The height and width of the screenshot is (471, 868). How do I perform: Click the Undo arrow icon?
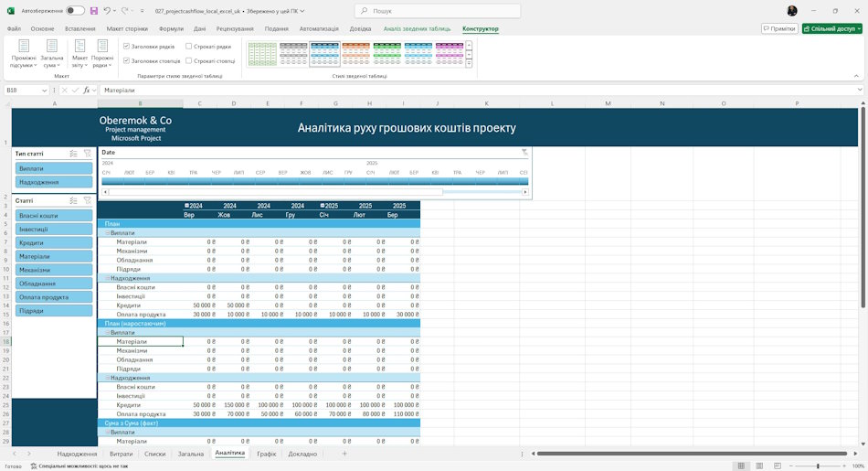pos(107,11)
